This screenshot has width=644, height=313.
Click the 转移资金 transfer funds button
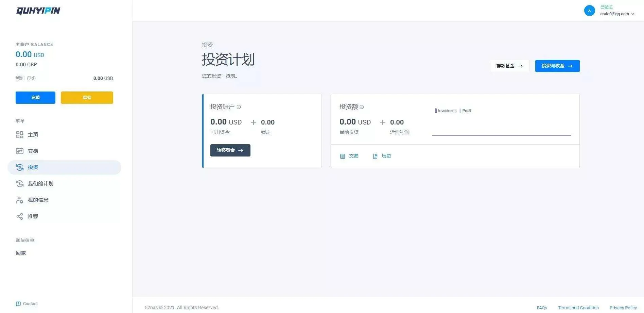coord(230,150)
